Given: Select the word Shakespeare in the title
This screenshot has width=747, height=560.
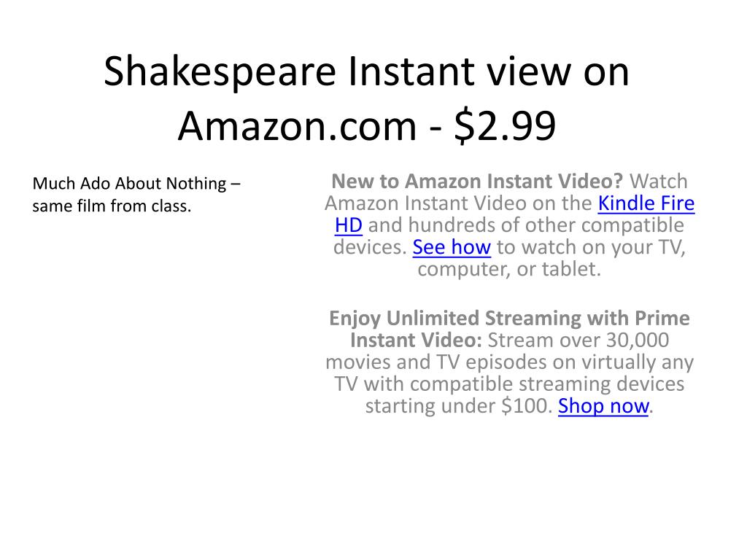Looking at the screenshot, I should 220,71.
